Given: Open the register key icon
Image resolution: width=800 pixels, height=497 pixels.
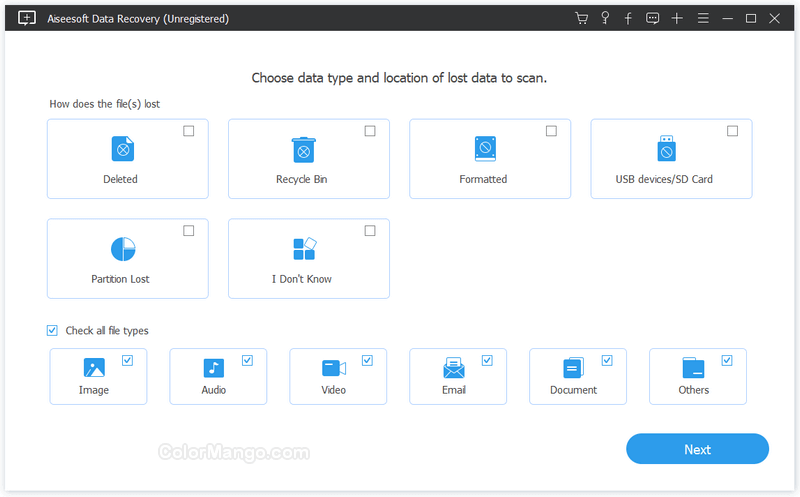Looking at the screenshot, I should tap(605, 18).
